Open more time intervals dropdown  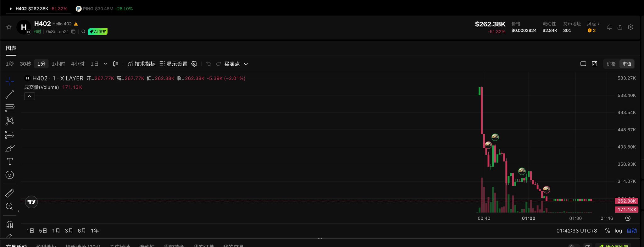click(105, 64)
